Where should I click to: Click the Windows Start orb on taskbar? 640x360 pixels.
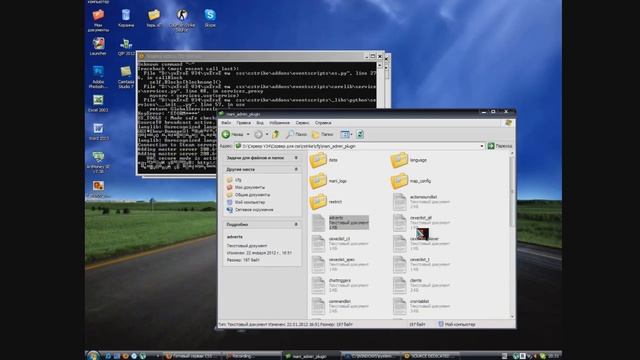pyautogui.click(x=93, y=355)
